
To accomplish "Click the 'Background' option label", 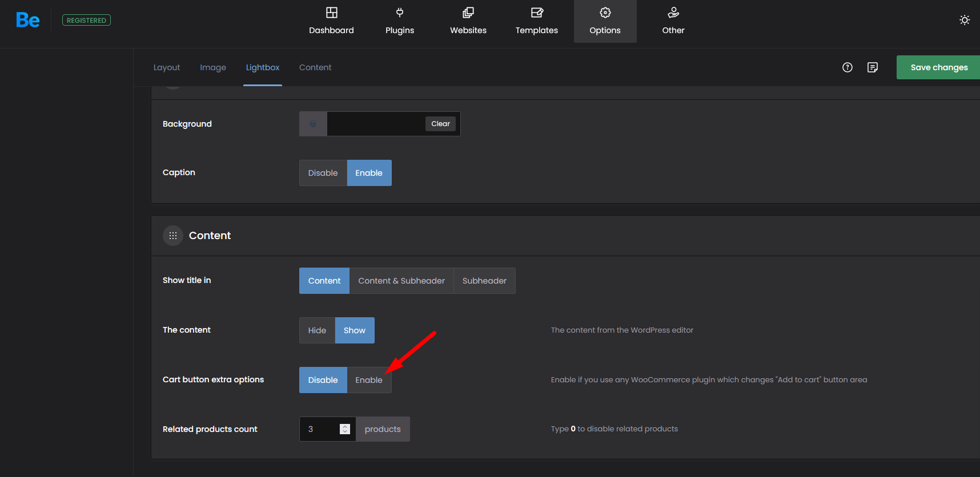I will [x=187, y=124].
